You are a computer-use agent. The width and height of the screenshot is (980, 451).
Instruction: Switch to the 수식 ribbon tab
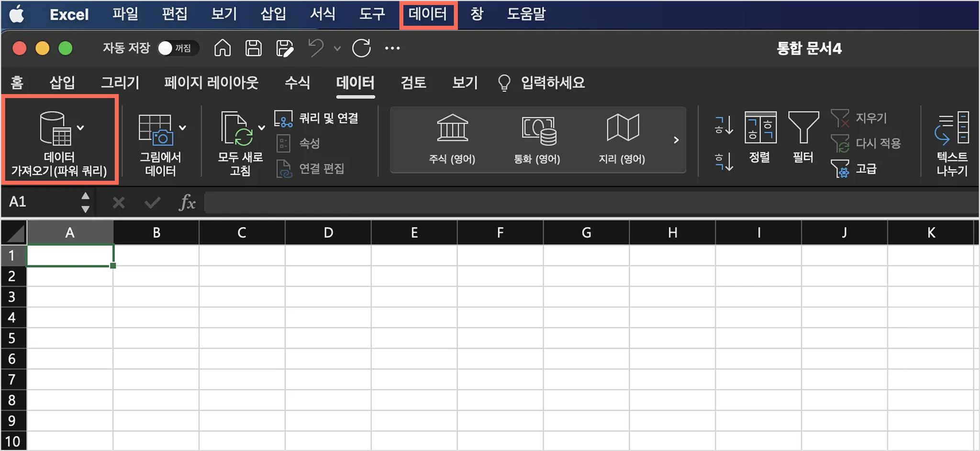pyautogui.click(x=297, y=83)
